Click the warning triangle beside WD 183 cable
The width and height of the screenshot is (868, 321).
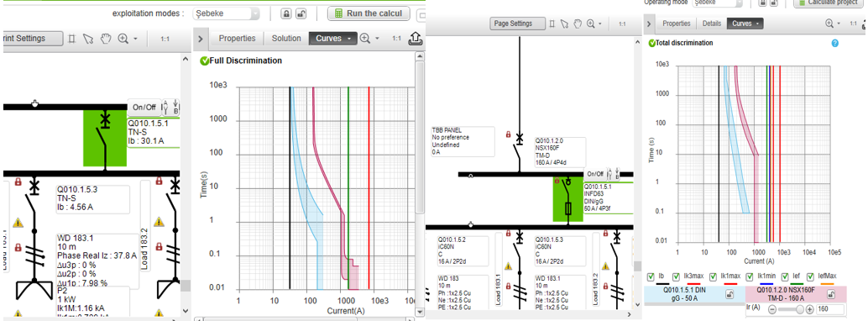(x=508, y=266)
